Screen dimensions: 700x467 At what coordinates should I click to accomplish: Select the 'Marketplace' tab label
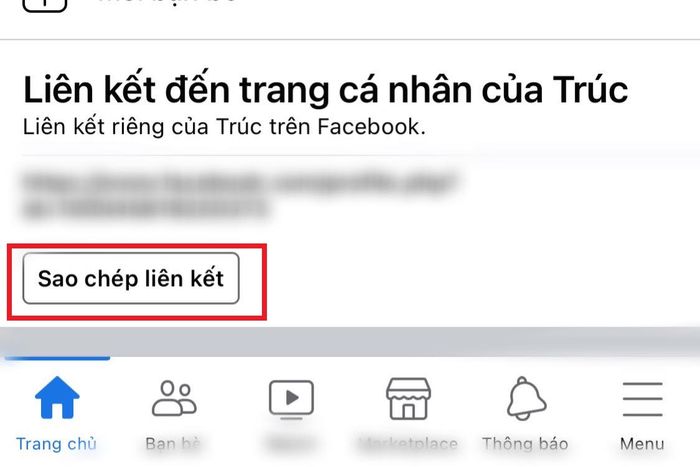coord(408,444)
